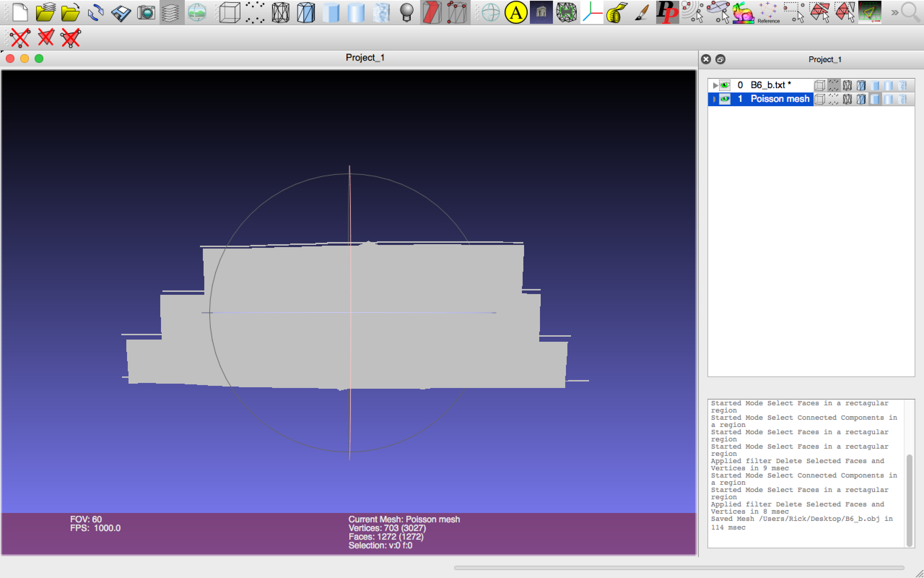The image size is (924, 578).
Task: Select the paintbrush Z-painting tool
Action: pyautogui.click(x=642, y=12)
